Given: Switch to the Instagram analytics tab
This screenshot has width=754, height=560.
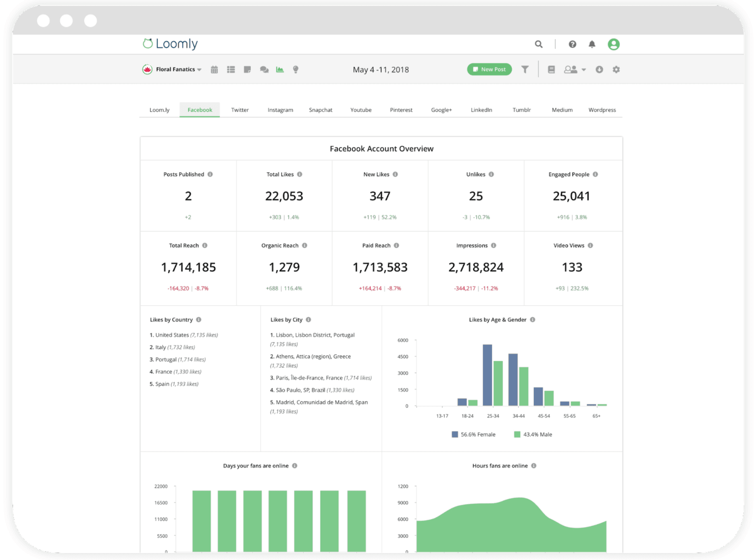Looking at the screenshot, I should click(280, 110).
